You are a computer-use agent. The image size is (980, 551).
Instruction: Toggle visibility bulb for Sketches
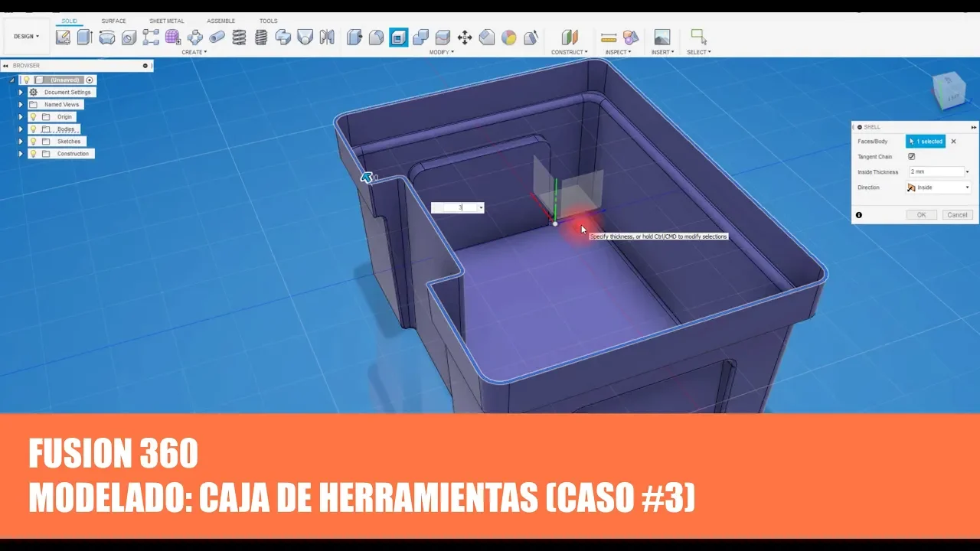(33, 142)
